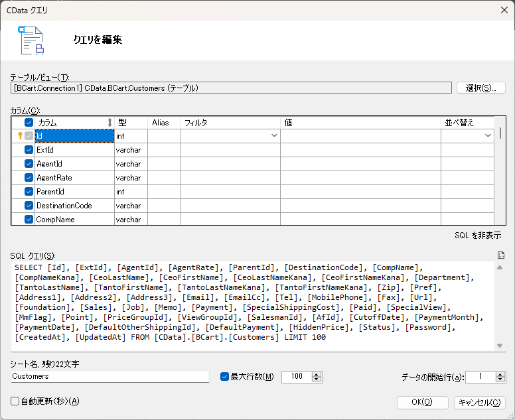
Task: Select the ParentId column name cell
Action: (x=74, y=192)
